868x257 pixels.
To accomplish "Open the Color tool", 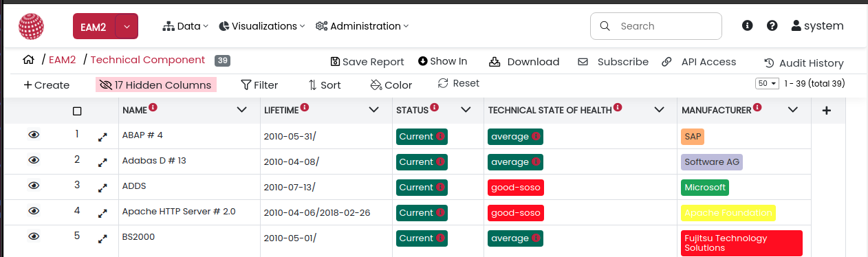I will (x=391, y=85).
